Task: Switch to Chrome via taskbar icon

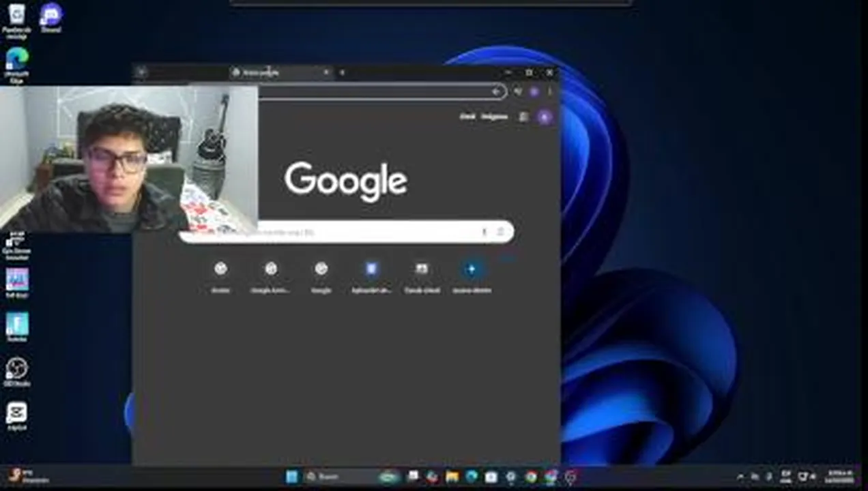Action: 531,477
